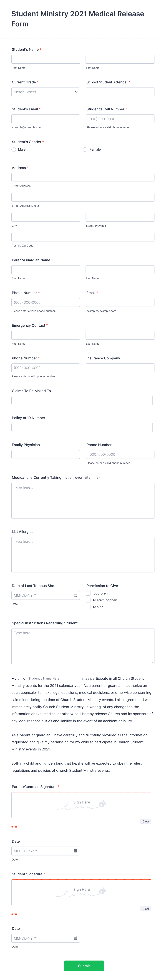This screenshot has height=980, width=166.
Task: Click the Student's Name Here inline field
Action: coord(54,678)
